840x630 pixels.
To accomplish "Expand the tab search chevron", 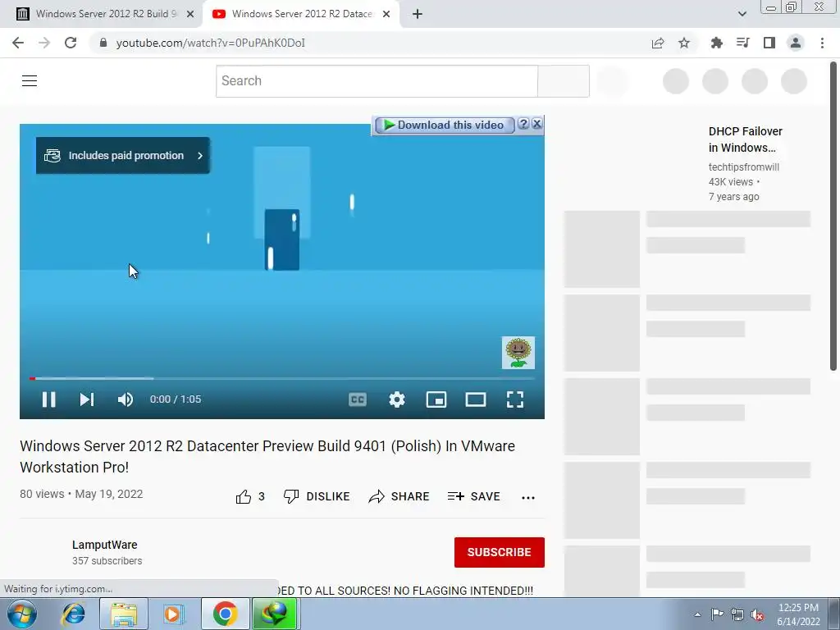I will pyautogui.click(x=742, y=14).
